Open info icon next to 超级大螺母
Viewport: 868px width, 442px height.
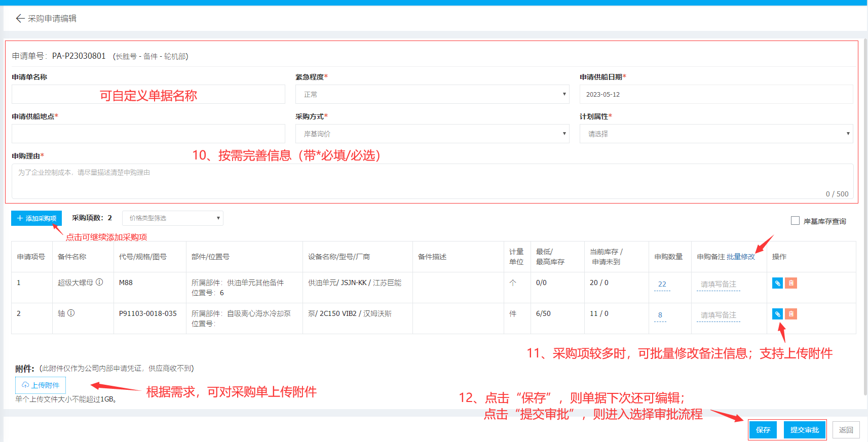tap(99, 282)
